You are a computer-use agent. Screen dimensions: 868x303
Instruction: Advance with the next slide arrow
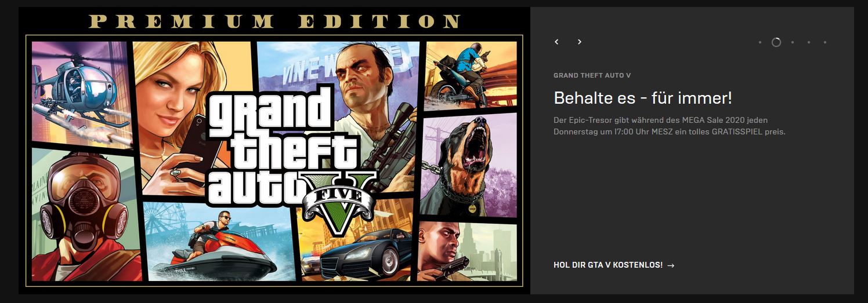(579, 42)
